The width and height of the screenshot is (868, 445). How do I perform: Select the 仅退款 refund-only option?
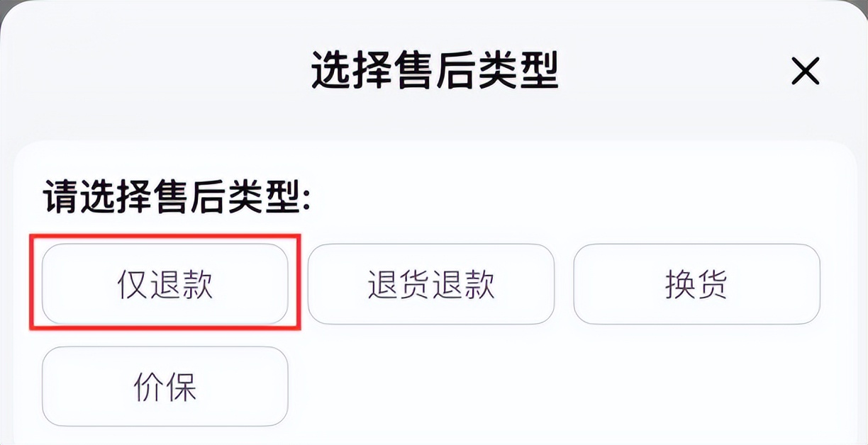coord(165,284)
